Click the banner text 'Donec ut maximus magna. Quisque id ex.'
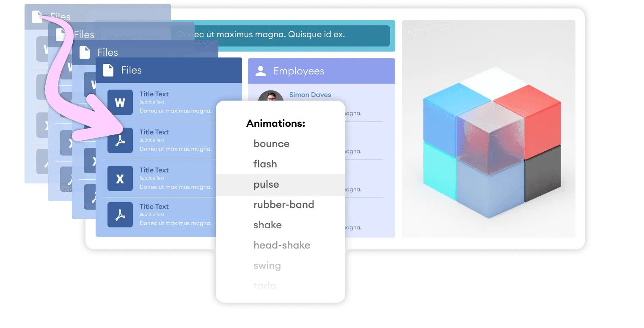644x328 pixels. [261, 34]
